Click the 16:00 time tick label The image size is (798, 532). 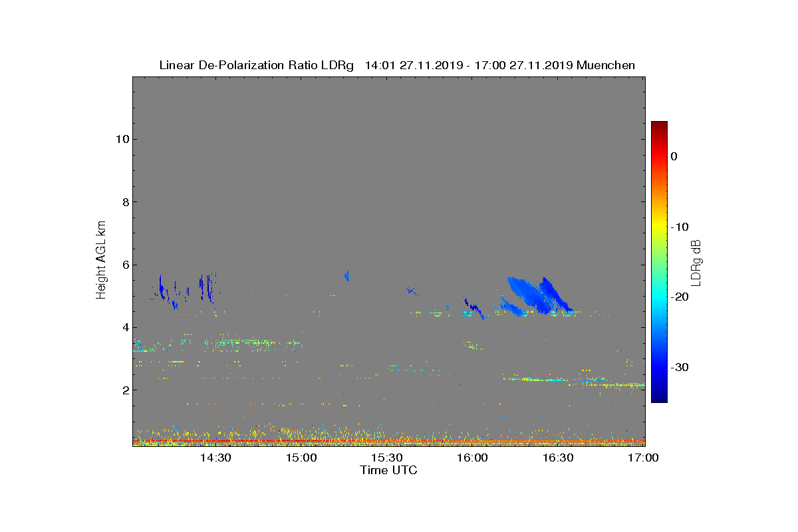tap(473, 458)
